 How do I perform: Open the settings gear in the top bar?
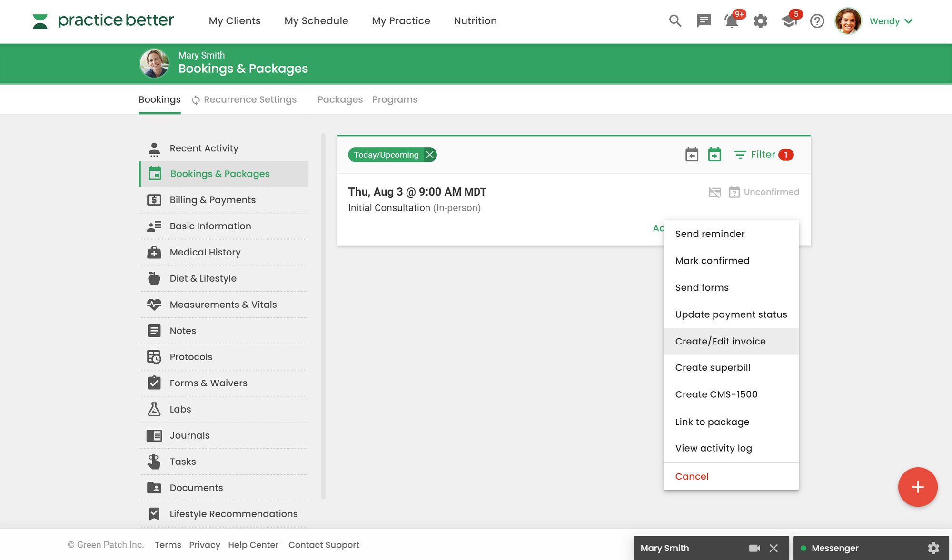(x=761, y=21)
